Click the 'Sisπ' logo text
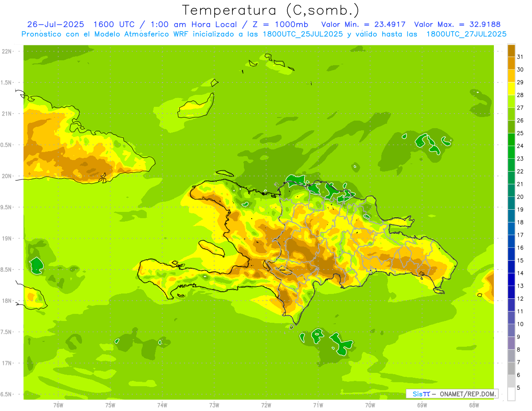The width and height of the screenshot is (532, 411). pyautogui.click(x=421, y=394)
